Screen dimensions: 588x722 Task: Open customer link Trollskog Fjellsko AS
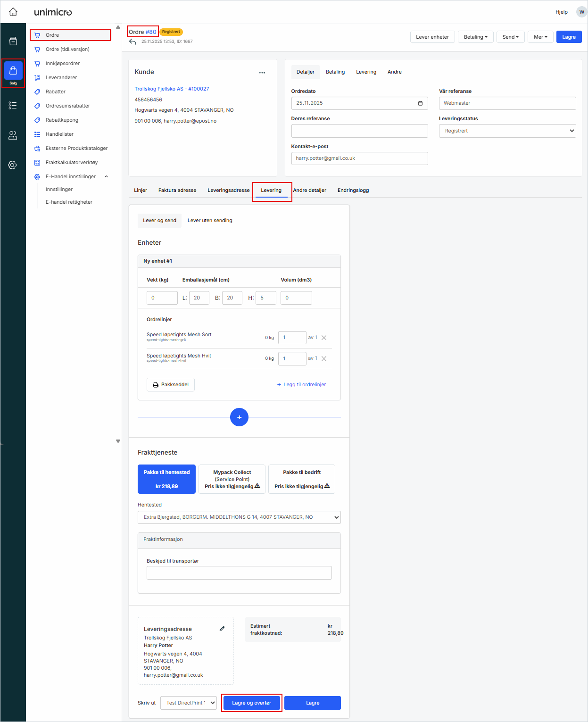click(172, 89)
